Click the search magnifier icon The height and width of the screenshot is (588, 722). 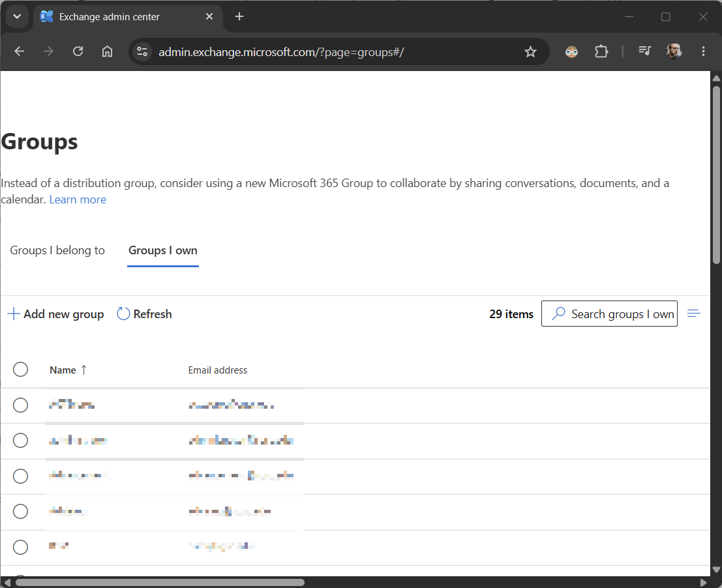point(558,314)
